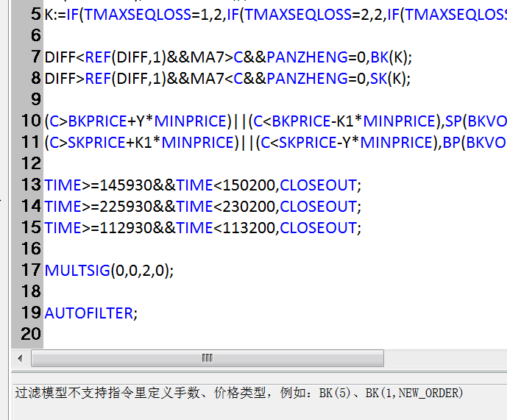Click line number 13 in gutter
The image size is (507, 420).
point(31,185)
